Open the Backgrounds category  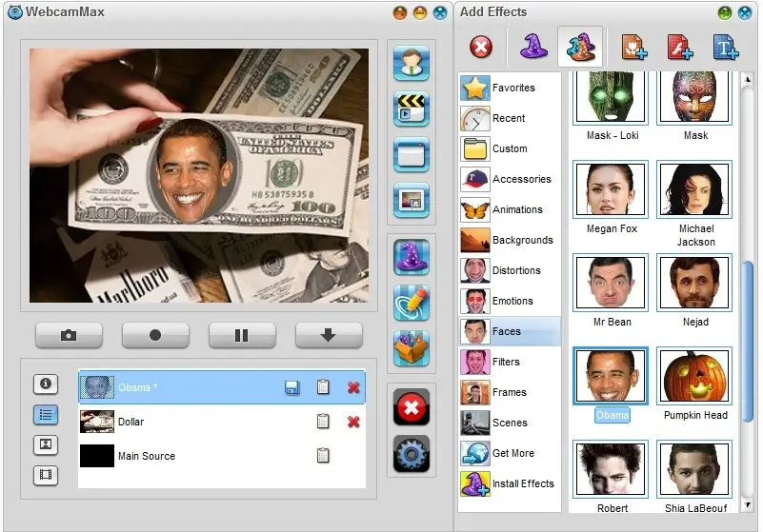pos(510,240)
